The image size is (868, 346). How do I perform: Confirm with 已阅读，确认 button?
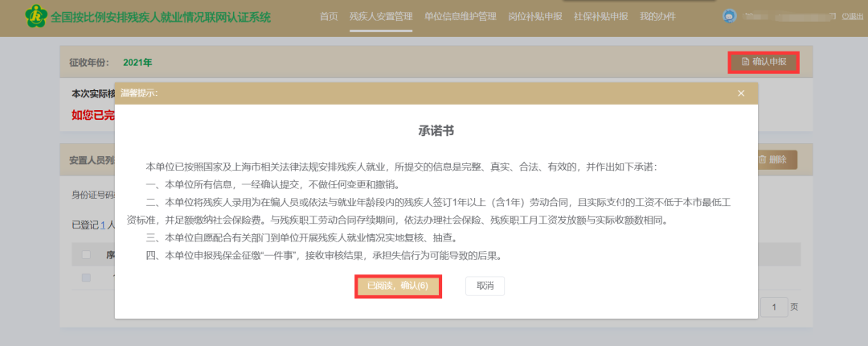[398, 286]
